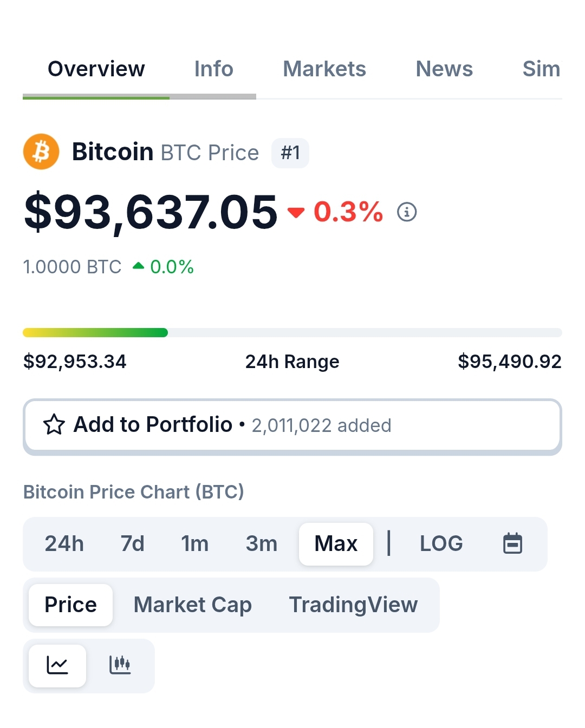Click the green up arrow BTC indicator
This screenshot has width=585, height=728.
pos(138,266)
